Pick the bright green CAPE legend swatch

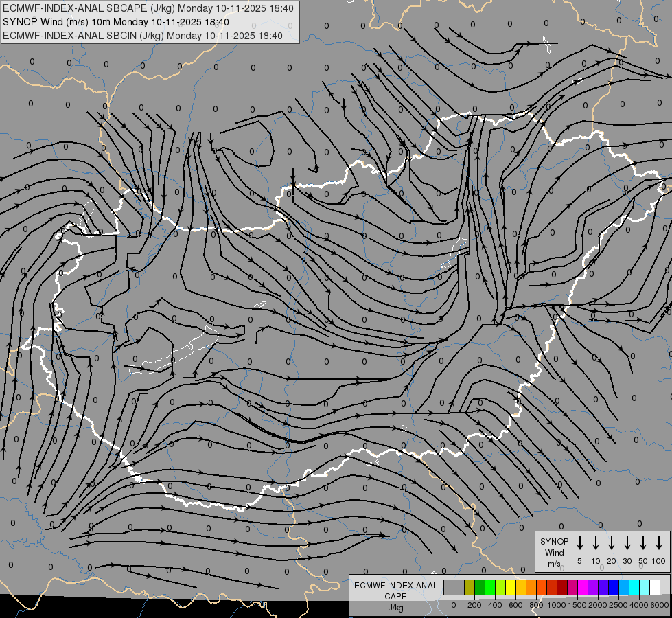pyautogui.click(x=490, y=587)
